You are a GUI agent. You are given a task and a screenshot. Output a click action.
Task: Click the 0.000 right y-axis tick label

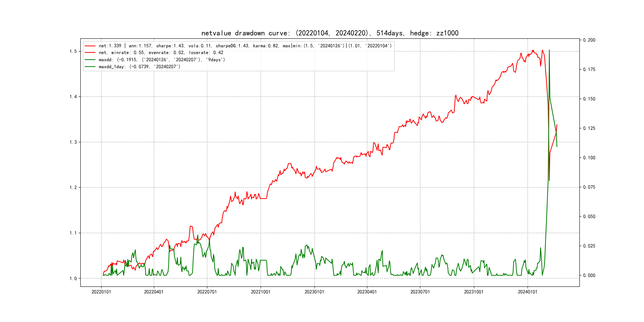coord(589,275)
